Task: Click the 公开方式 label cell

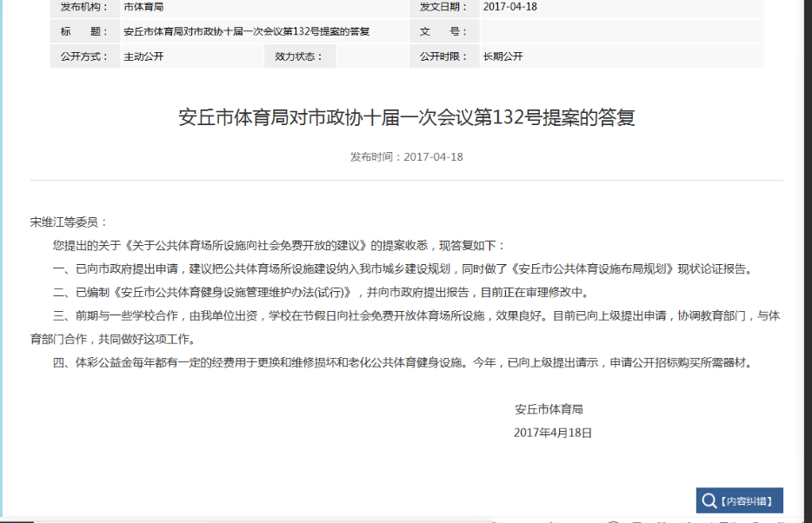Action: tap(85, 56)
